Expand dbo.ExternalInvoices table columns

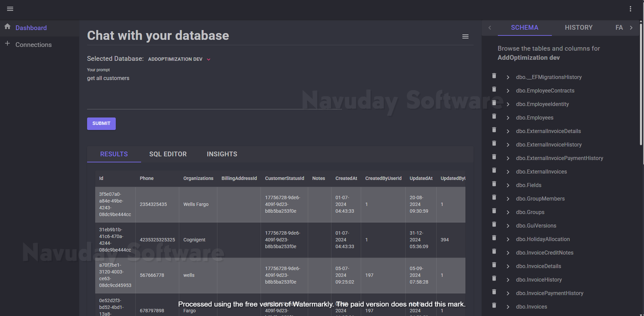[508, 172]
